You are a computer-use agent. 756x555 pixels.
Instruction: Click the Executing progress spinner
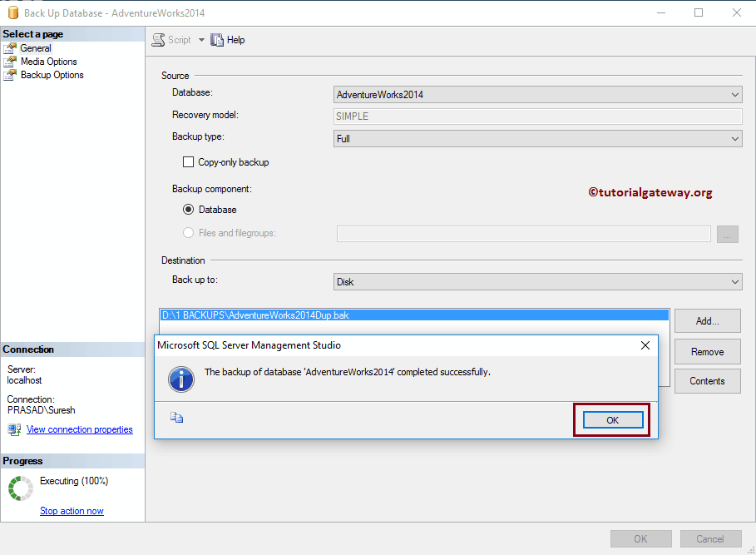21,488
